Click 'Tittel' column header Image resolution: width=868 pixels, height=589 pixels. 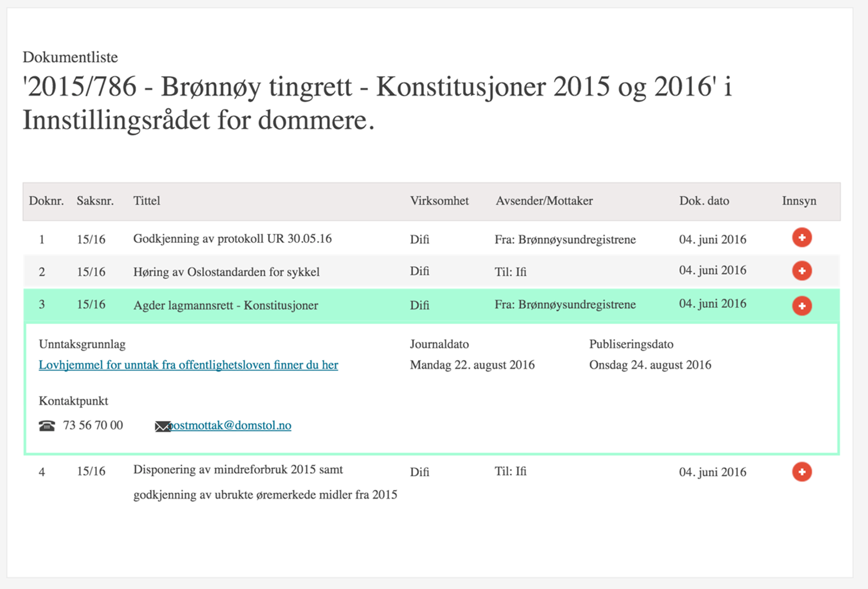[x=147, y=201]
